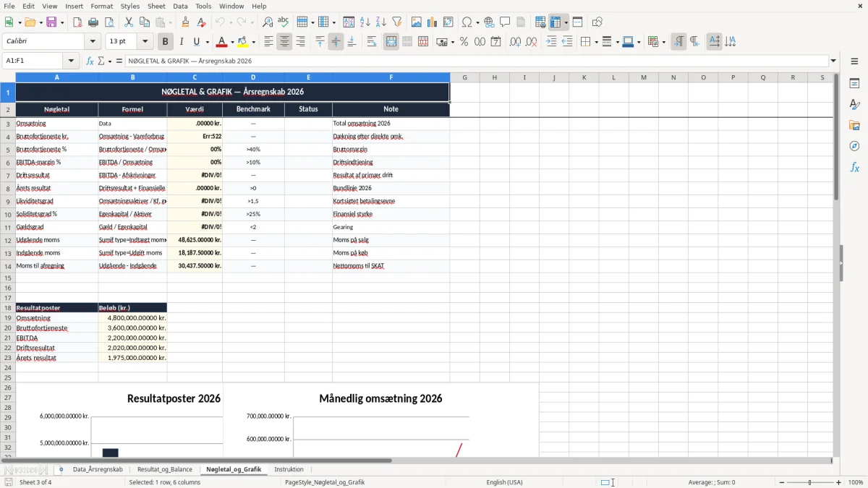Open Paste options dropdown arrow
This screenshot has height=488, width=868.
(x=171, y=22)
